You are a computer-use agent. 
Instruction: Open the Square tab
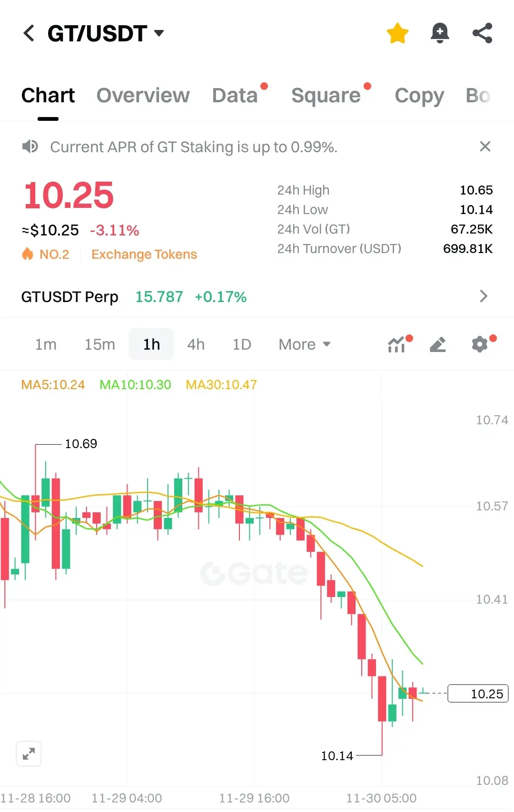[326, 96]
